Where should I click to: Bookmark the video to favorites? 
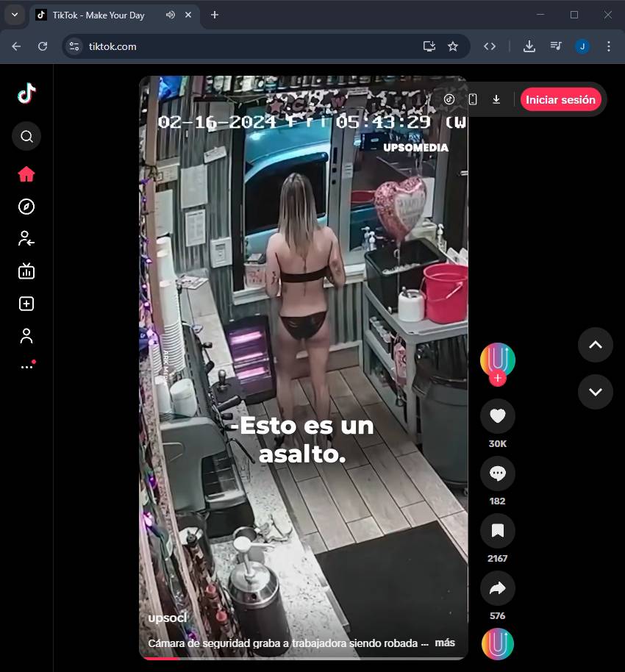pos(497,531)
